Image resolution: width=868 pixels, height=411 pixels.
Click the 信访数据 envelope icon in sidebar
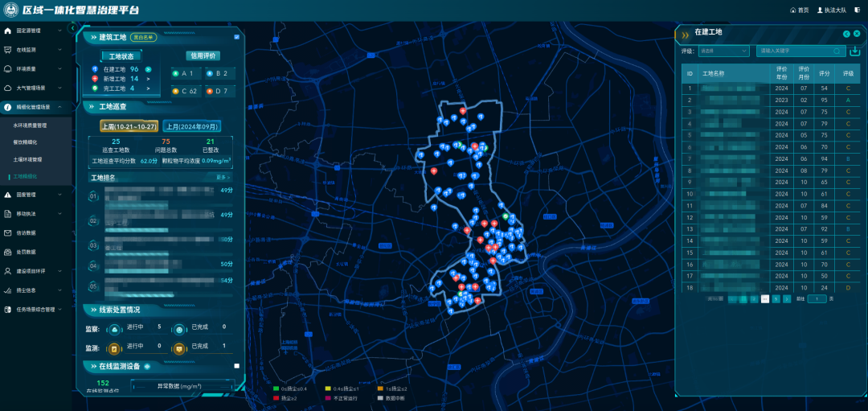click(8, 233)
